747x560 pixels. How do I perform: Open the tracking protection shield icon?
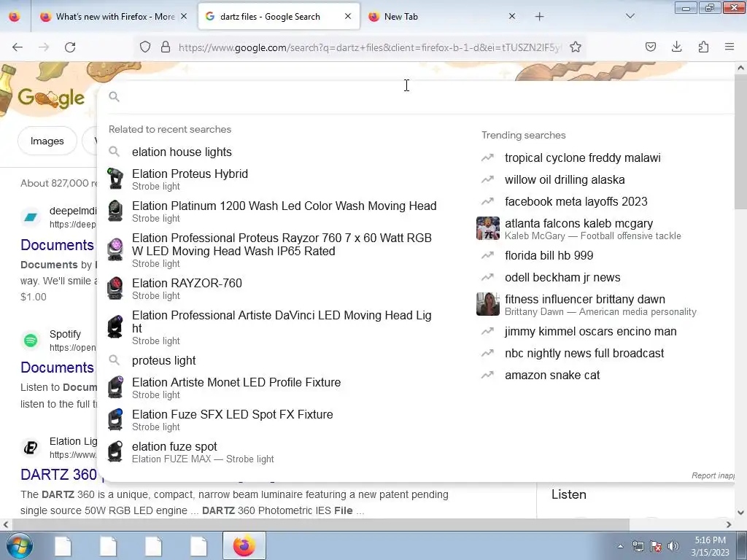tap(145, 47)
